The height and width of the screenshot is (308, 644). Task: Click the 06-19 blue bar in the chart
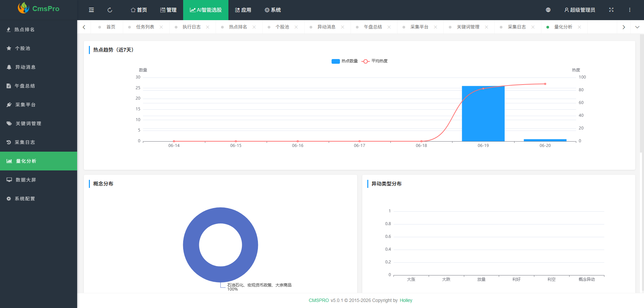point(483,114)
